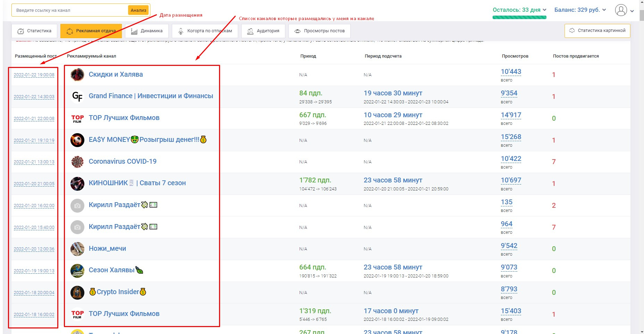The width and height of the screenshot is (644, 334).
Task: Open post dated 2022-01-18 20:00:04
Action: 34,293
